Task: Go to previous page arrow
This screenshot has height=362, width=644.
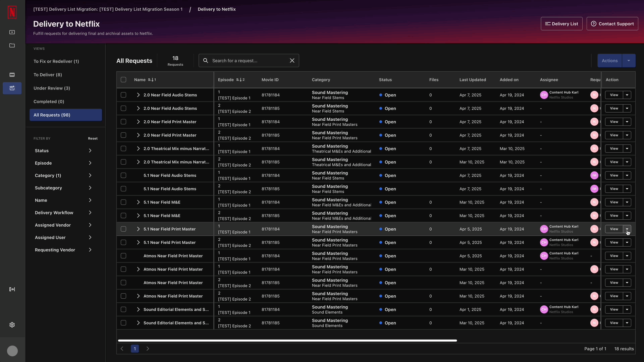Action: [x=122, y=349]
